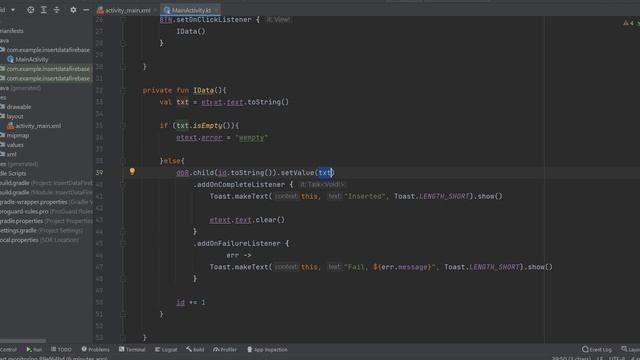Open settings.gradle file
This screenshot has width=640, height=360.
click(x=18, y=231)
